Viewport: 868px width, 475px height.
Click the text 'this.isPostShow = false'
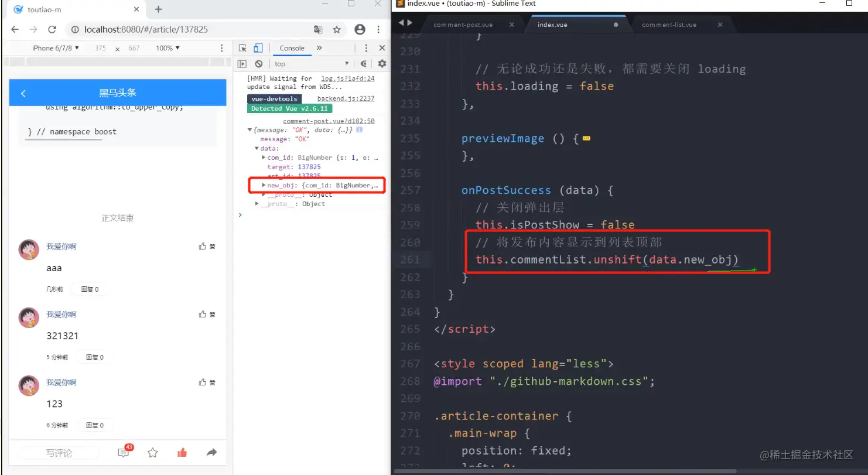pyautogui.click(x=555, y=225)
